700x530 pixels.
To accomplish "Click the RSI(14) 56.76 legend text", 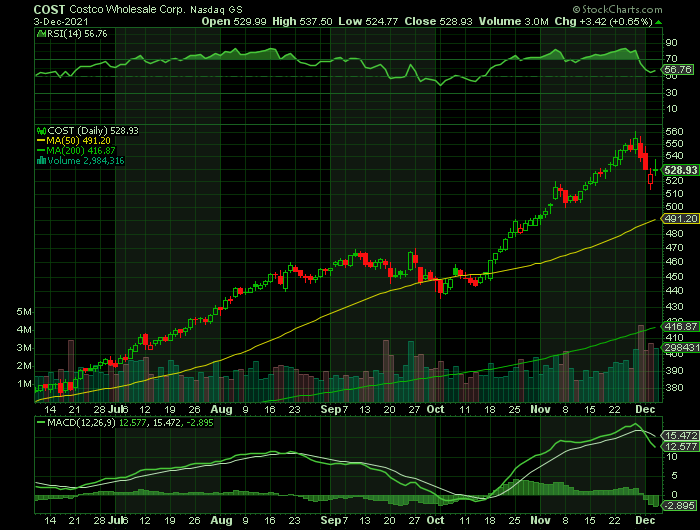I will 77,33.
